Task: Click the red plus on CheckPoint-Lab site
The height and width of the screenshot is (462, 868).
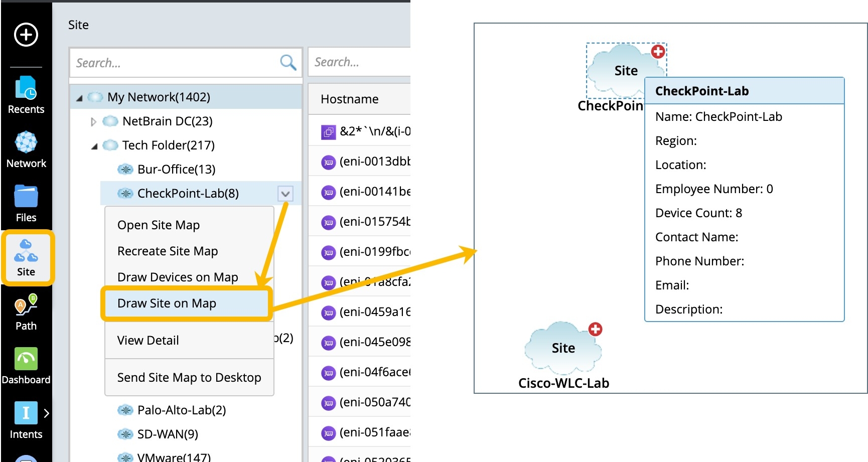Action: [x=658, y=51]
